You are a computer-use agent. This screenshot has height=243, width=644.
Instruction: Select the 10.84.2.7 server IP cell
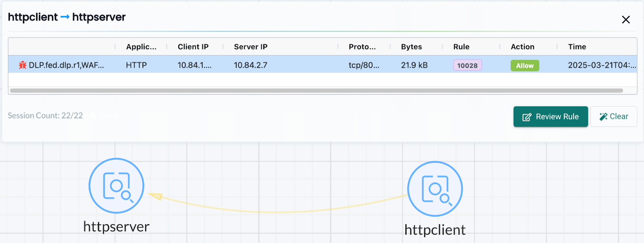[x=250, y=65]
